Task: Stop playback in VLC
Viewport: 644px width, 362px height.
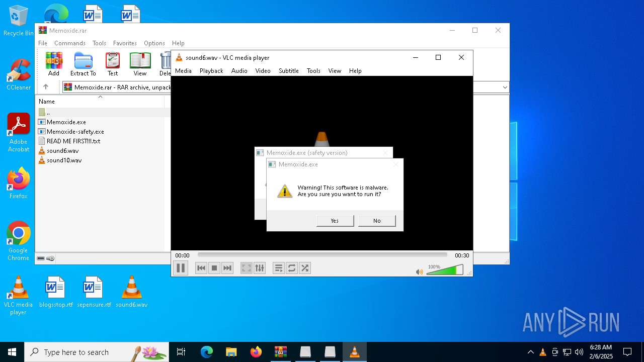Action: click(214, 268)
